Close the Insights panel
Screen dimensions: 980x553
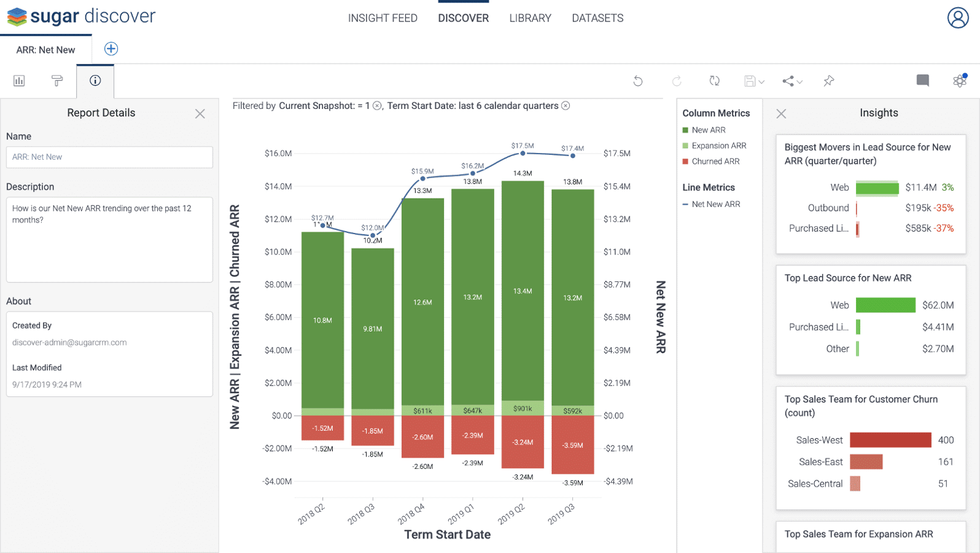coord(781,114)
